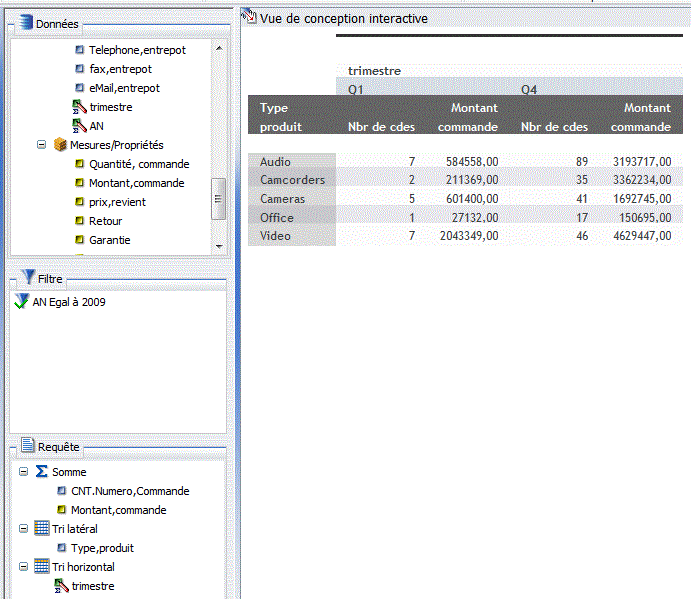Click the Mesures/Propriétés cube icon
Screen dimensions: 691x599
click(x=60, y=145)
